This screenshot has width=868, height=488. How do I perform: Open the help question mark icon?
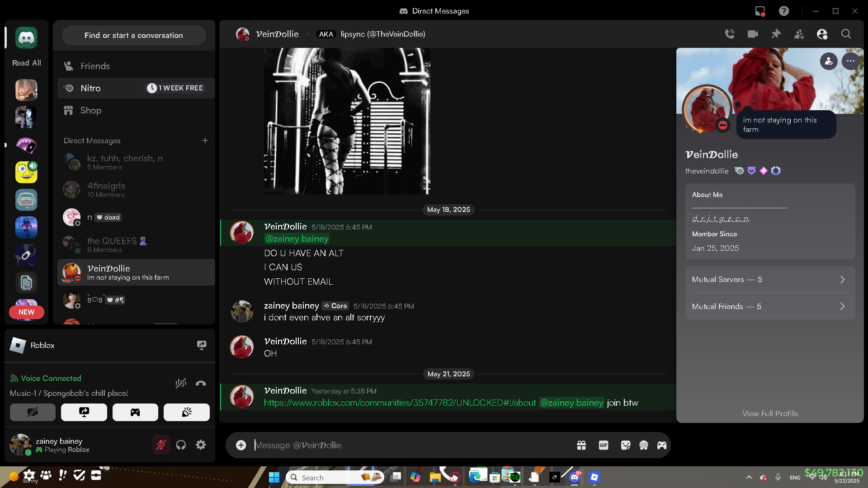(784, 11)
